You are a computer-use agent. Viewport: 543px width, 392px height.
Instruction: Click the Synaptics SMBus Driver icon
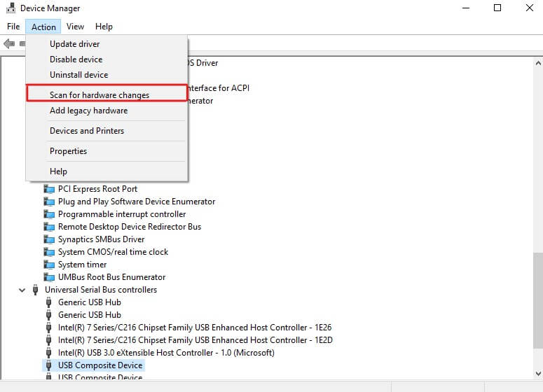tap(49, 239)
